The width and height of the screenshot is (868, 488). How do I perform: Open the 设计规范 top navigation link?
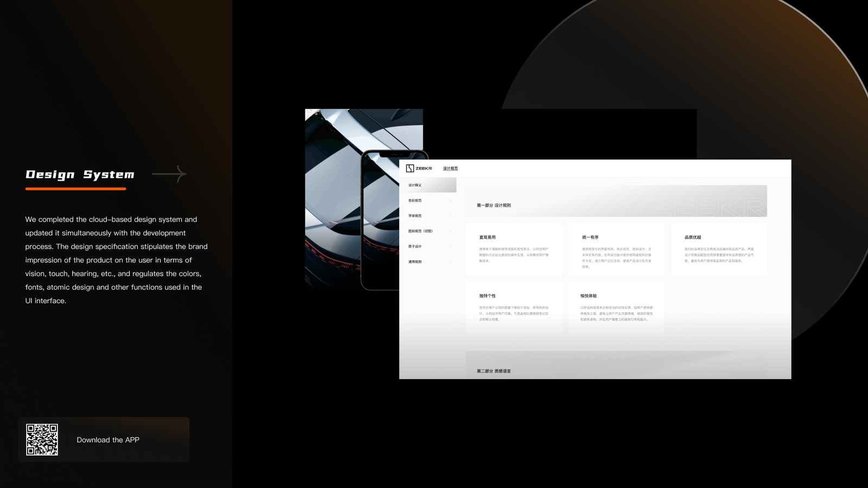(x=450, y=169)
